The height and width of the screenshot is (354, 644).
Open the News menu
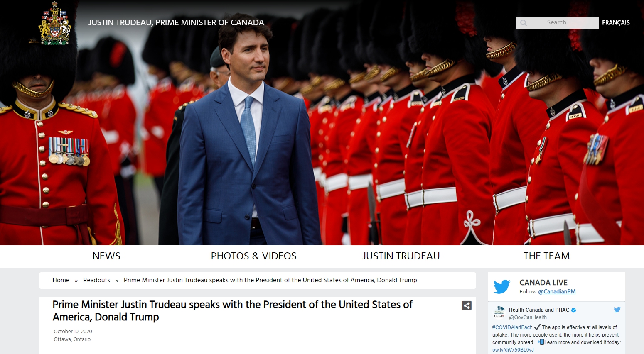(106, 256)
